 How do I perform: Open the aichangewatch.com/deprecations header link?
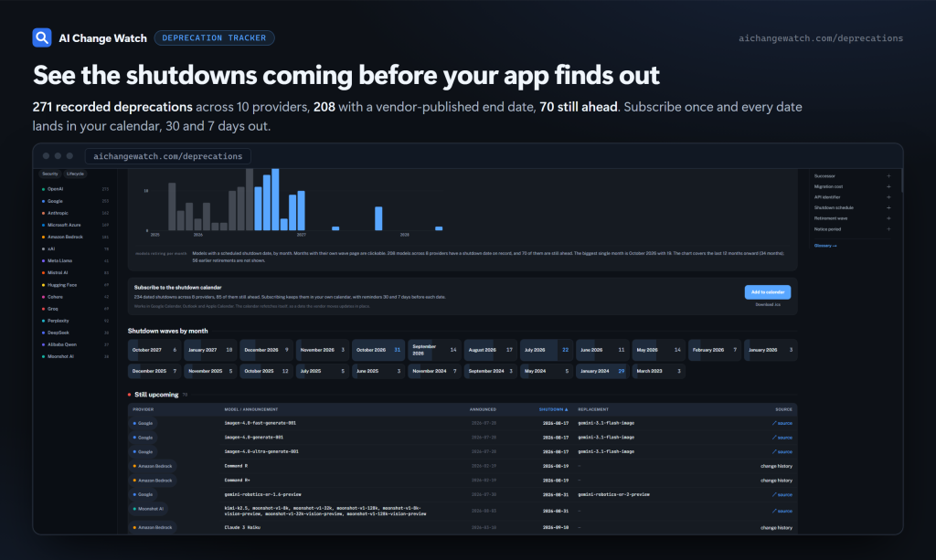click(x=821, y=38)
